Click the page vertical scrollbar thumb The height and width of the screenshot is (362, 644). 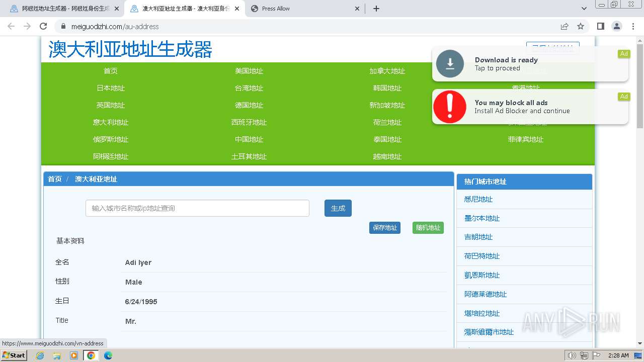click(x=640, y=85)
